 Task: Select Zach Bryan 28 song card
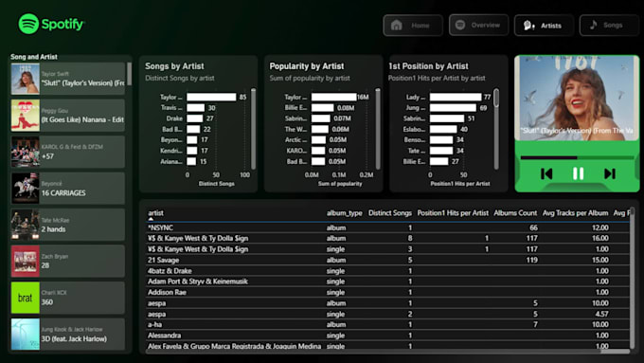68,261
